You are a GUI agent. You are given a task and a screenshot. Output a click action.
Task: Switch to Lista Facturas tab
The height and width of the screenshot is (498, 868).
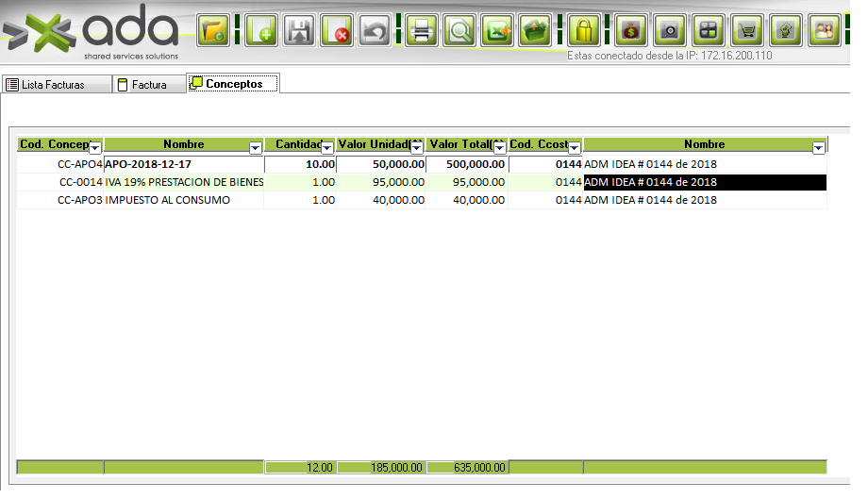53,85
